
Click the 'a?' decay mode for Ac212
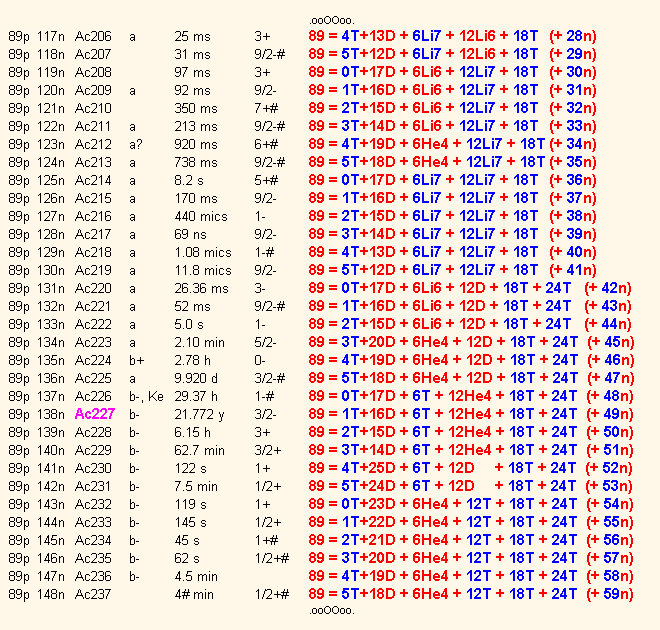(x=135, y=144)
